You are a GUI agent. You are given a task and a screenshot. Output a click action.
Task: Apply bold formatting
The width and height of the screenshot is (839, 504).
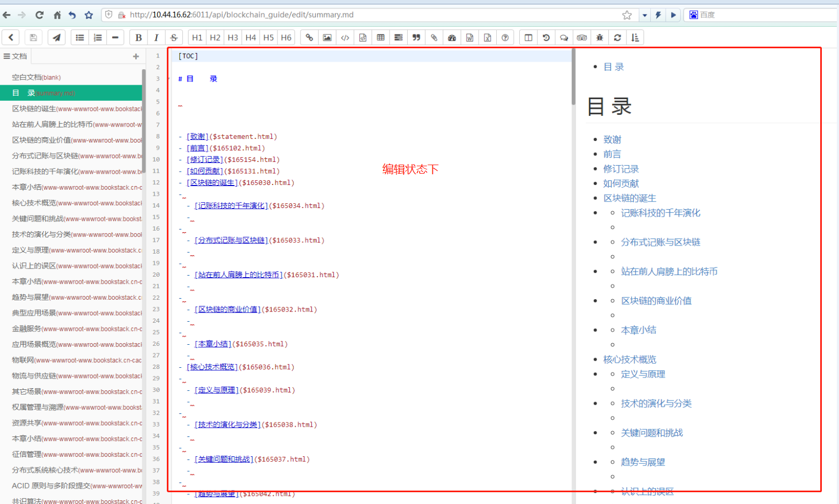click(138, 38)
